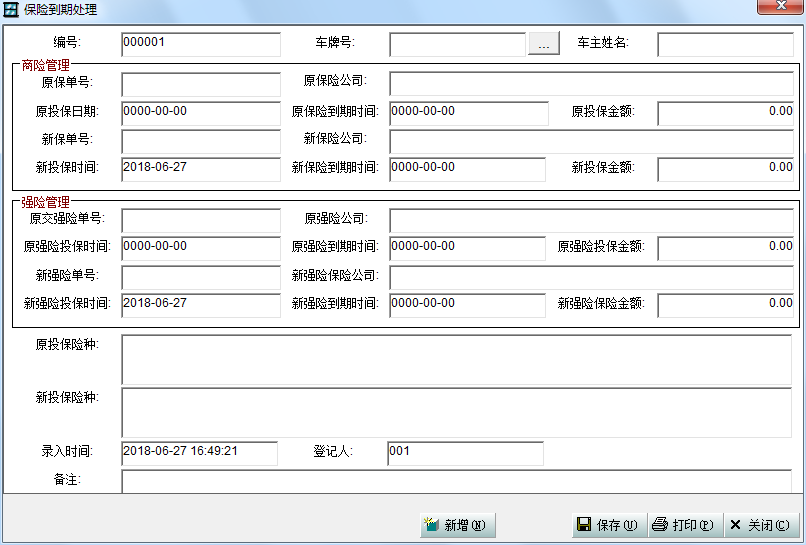Click the 新强险投保时间 date field

pos(201,305)
